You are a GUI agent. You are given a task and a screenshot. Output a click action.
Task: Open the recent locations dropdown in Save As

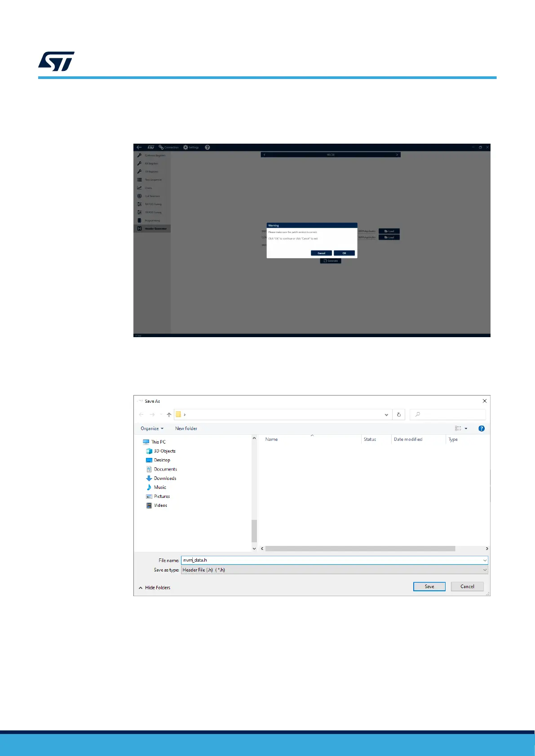coord(161,414)
